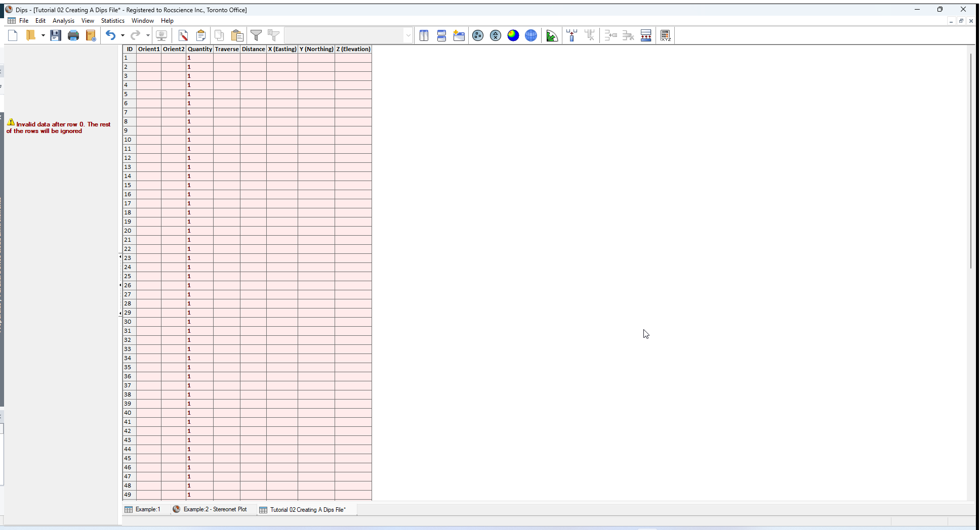980x530 pixels.
Task: Select the Quantity cell in row 1
Action: (199, 58)
